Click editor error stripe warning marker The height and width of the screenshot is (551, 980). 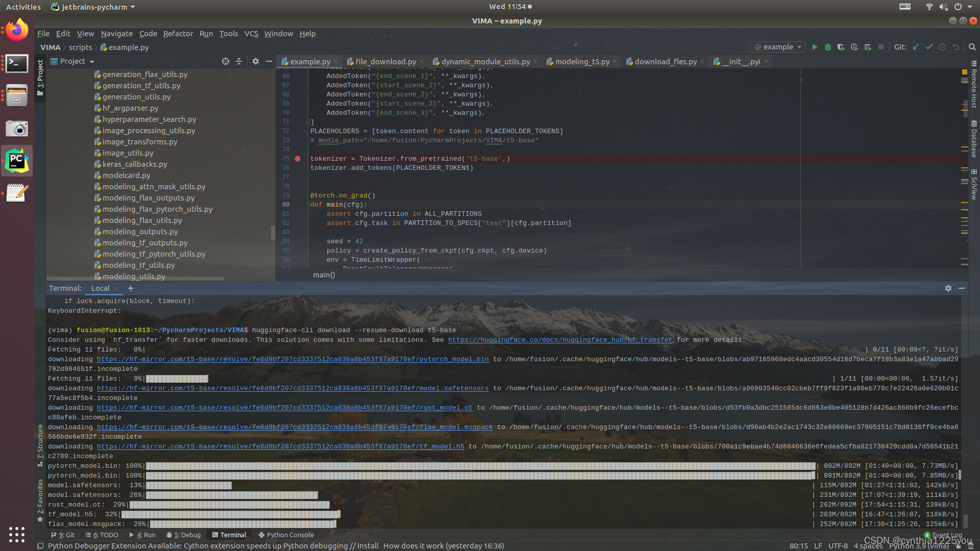[x=965, y=72]
